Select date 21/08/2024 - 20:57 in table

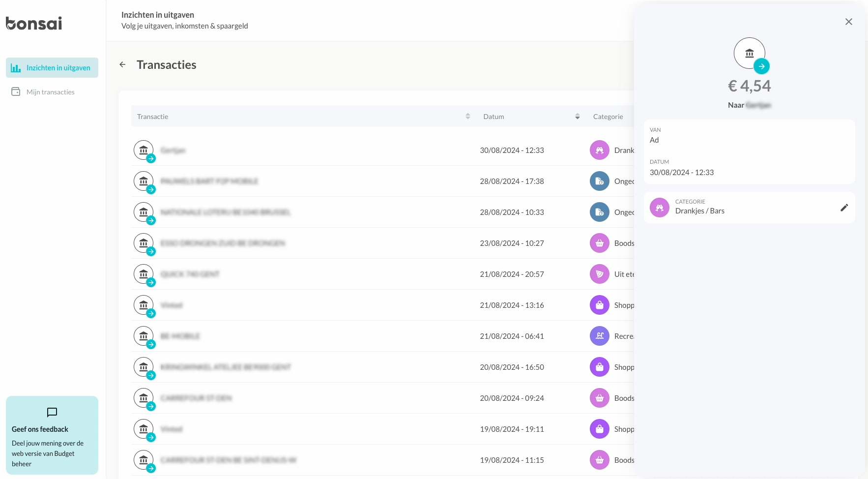pos(512,274)
